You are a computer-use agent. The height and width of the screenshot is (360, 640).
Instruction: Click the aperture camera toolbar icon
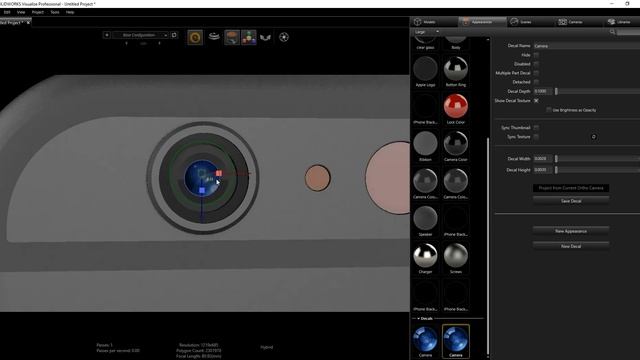point(284,37)
